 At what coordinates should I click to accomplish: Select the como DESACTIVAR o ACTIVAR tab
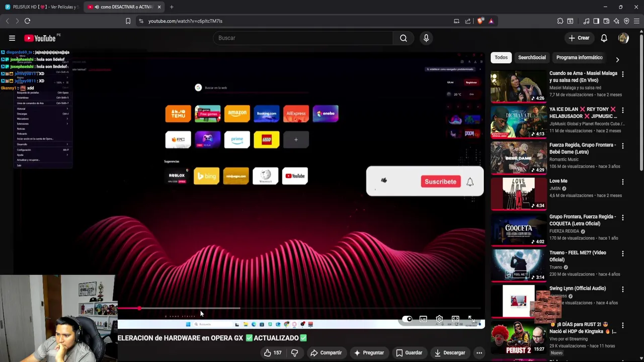tap(124, 7)
